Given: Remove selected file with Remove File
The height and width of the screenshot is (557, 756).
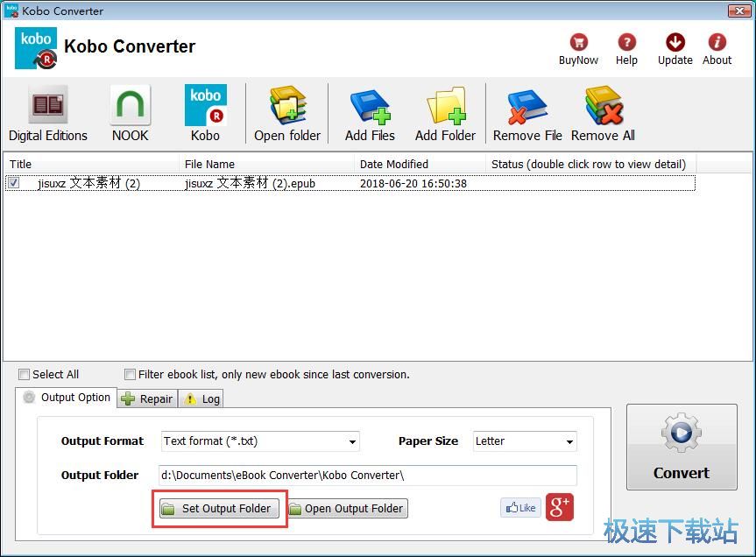Looking at the screenshot, I should point(527,114).
